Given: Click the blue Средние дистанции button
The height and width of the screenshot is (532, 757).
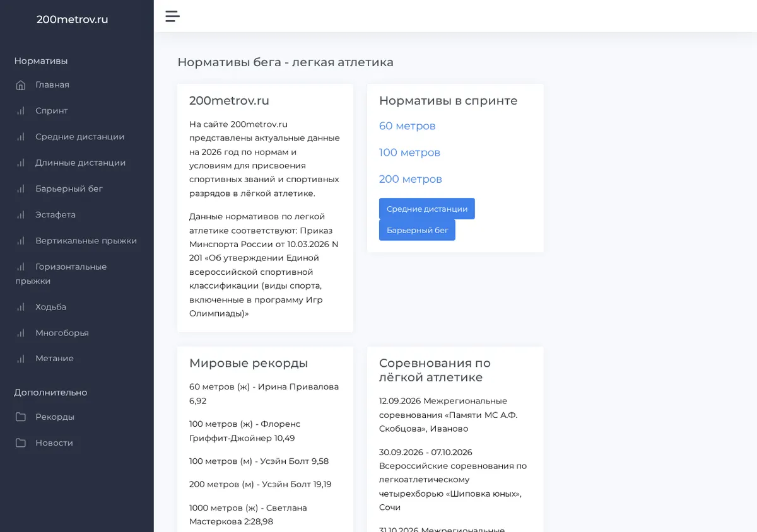Looking at the screenshot, I should pyautogui.click(x=427, y=209).
